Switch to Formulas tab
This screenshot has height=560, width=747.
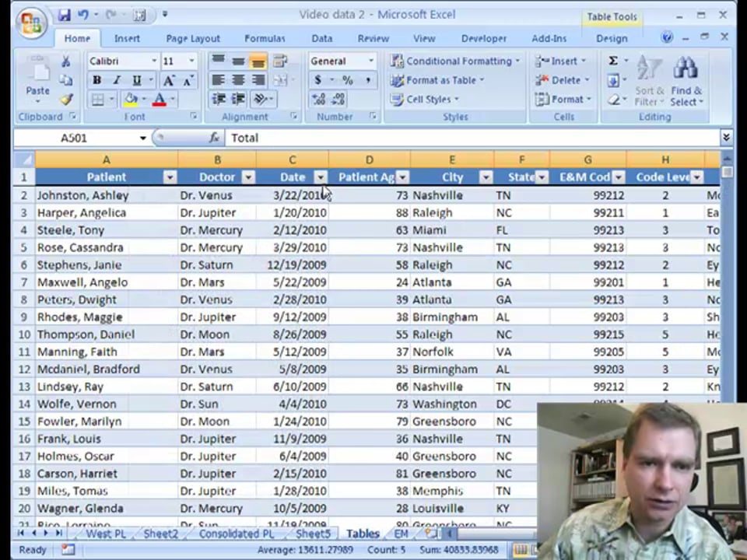[265, 39]
